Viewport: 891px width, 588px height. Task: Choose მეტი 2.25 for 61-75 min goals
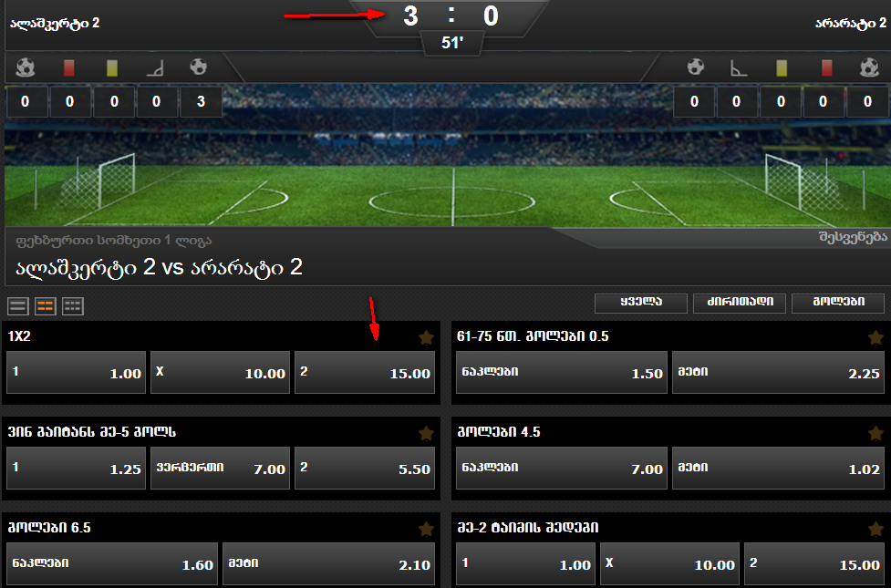click(x=779, y=372)
